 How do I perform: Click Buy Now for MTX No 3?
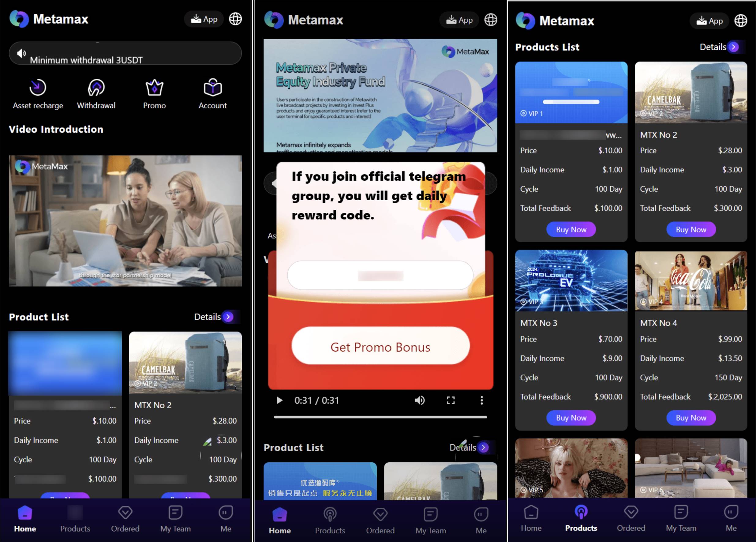click(x=571, y=418)
